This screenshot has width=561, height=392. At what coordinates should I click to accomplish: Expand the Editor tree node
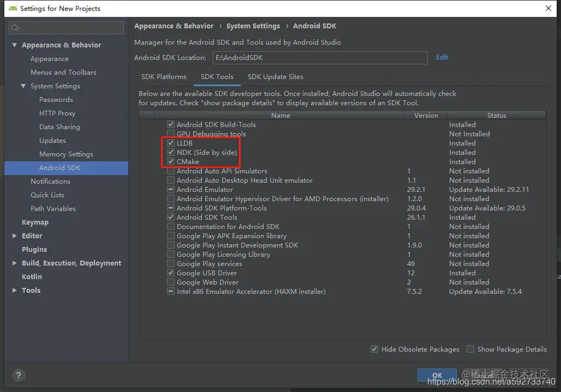[14, 236]
